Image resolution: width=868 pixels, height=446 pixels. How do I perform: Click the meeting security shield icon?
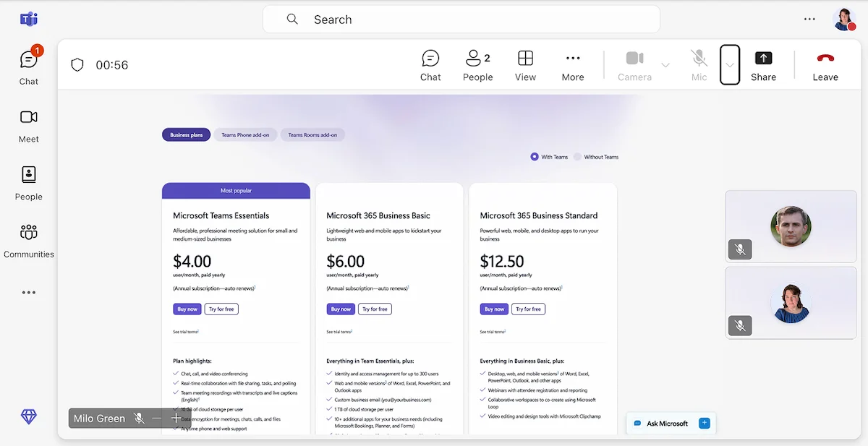tap(77, 64)
